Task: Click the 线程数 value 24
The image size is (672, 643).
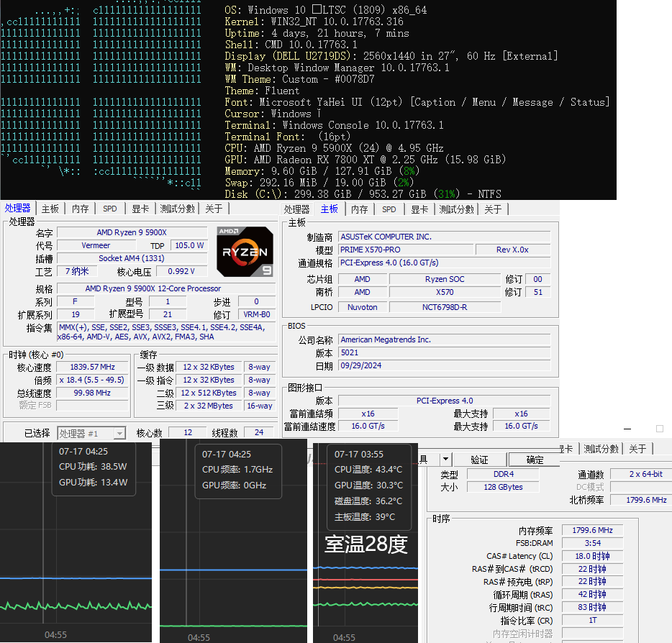Action: click(x=259, y=432)
